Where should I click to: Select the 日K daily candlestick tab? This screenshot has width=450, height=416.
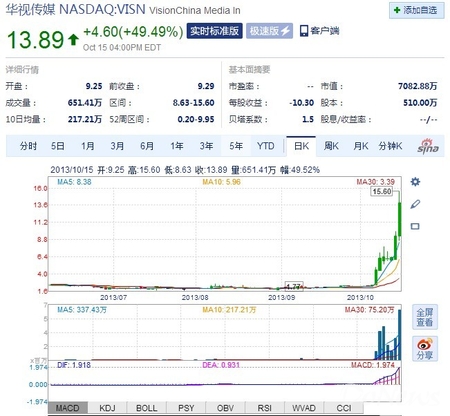click(301, 146)
